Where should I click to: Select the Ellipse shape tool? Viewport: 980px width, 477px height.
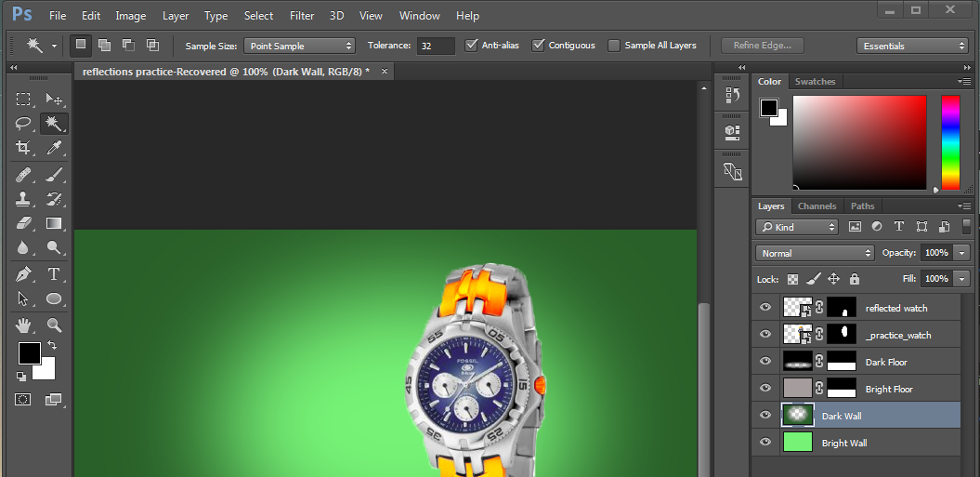[54, 298]
